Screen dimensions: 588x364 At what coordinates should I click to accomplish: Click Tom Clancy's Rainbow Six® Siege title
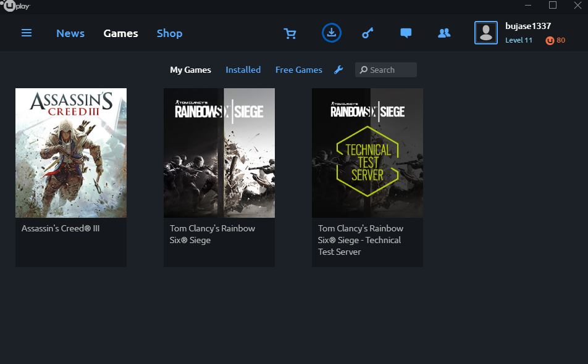click(212, 234)
